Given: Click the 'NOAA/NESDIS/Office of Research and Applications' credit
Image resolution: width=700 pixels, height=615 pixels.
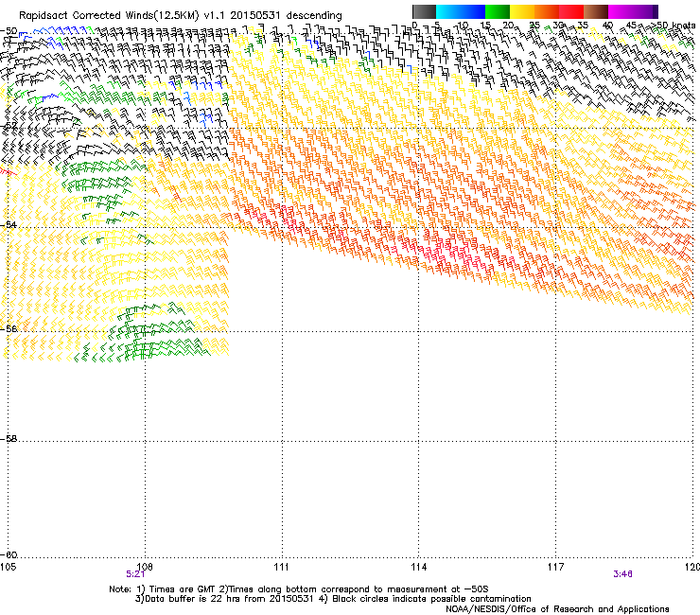Looking at the screenshot, I should pos(557,609).
